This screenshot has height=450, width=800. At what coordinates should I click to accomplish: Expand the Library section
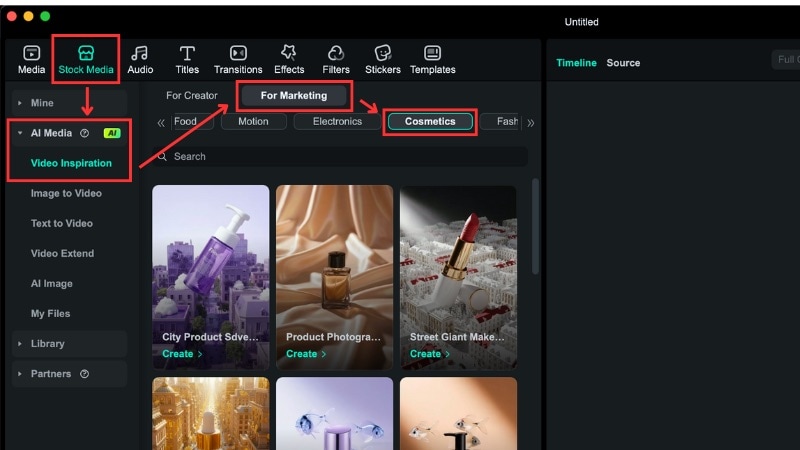(19, 344)
